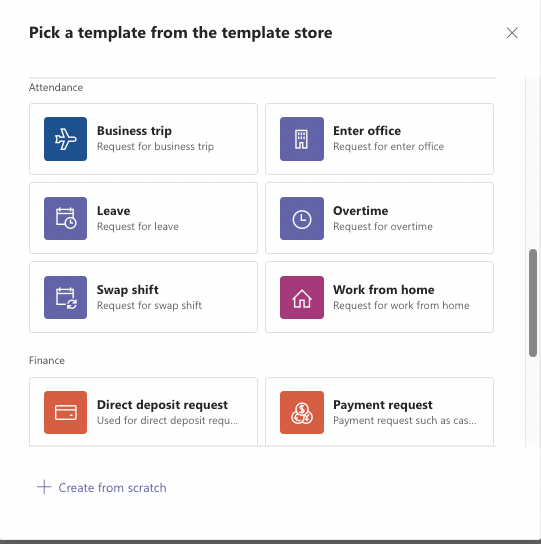The height and width of the screenshot is (544, 541).
Task: Click the house icon for Work from home
Action: tap(302, 297)
